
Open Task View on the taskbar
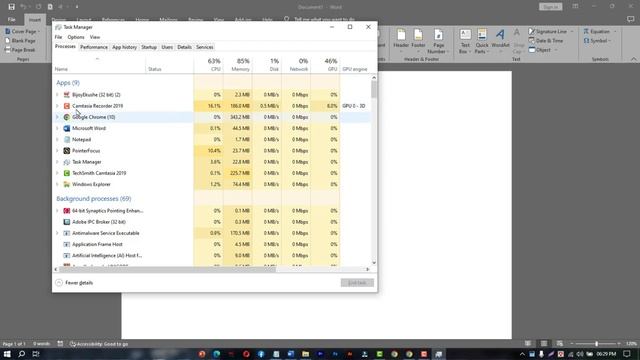[x=36, y=354]
